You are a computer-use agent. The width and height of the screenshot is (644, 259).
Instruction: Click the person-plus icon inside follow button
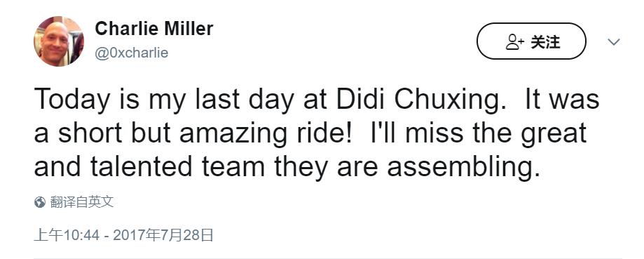(x=514, y=41)
